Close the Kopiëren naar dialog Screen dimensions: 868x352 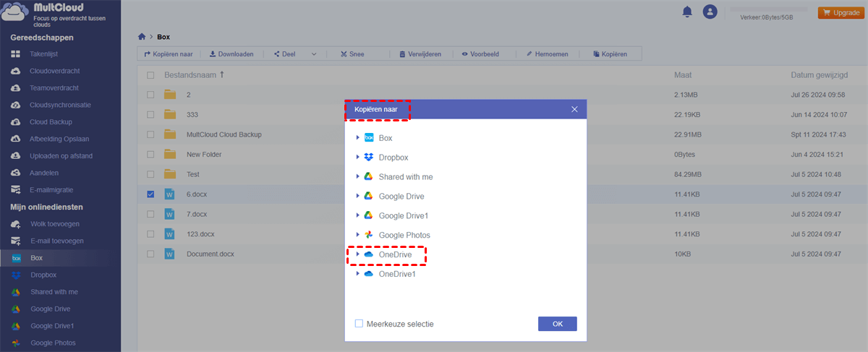[574, 109]
